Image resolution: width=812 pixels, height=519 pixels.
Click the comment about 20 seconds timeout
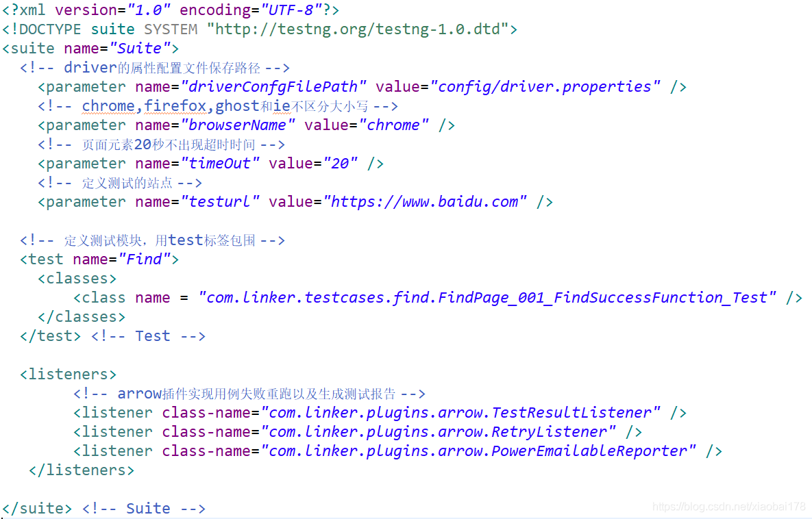click(162, 144)
